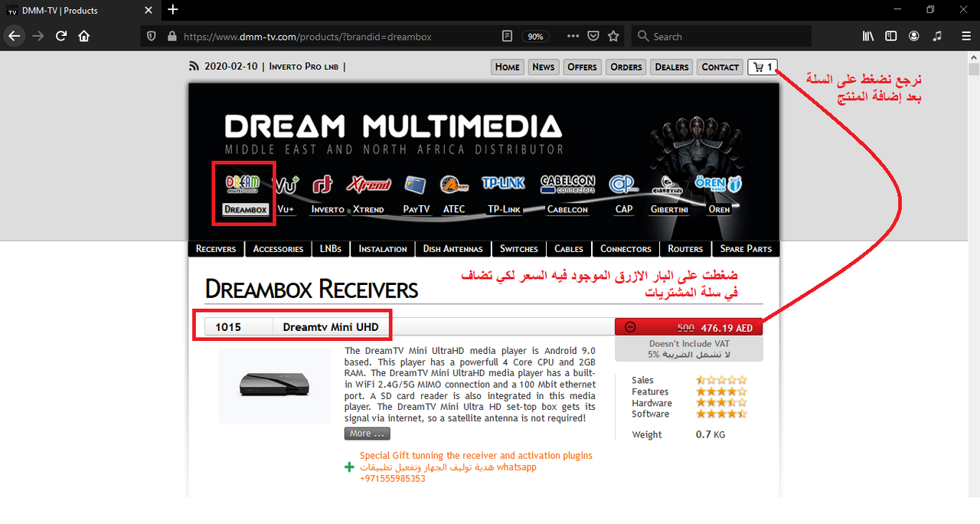This screenshot has height=524, width=980.
Task: Click the Dreambox brand label link
Action: [x=245, y=210]
